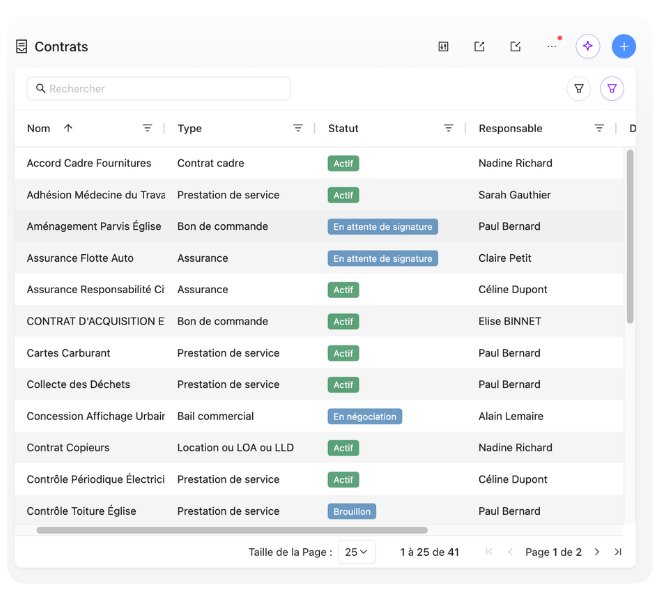Open the Responsable column filter menu
The image size is (660, 600).
pyautogui.click(x=599, y=128)
